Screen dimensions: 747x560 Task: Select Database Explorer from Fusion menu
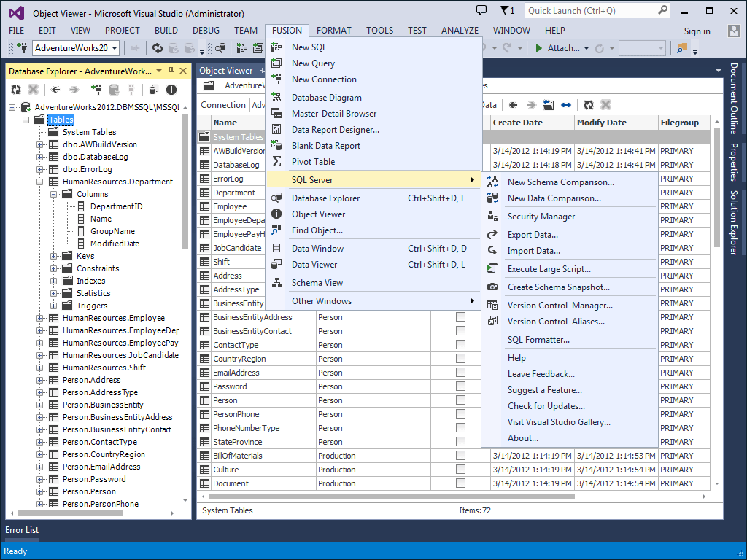tap(373, 198)
